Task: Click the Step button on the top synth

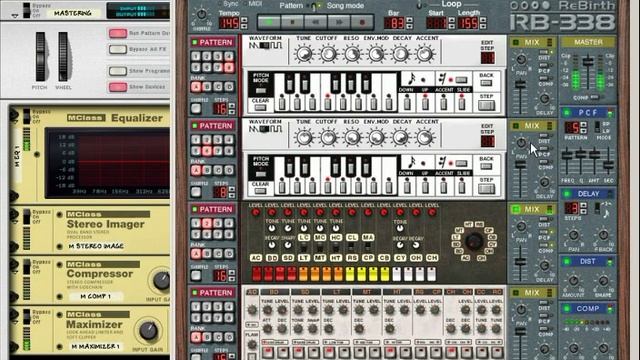Action: point(487,106)
